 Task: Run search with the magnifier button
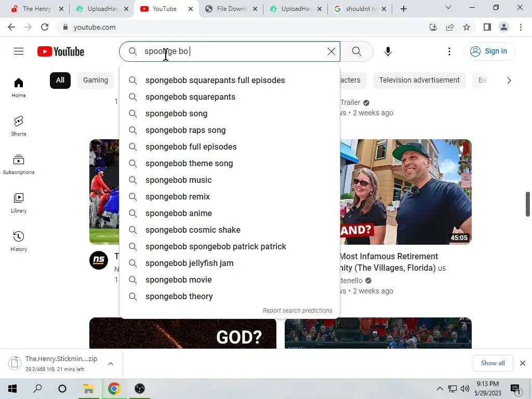coord(356,51)
